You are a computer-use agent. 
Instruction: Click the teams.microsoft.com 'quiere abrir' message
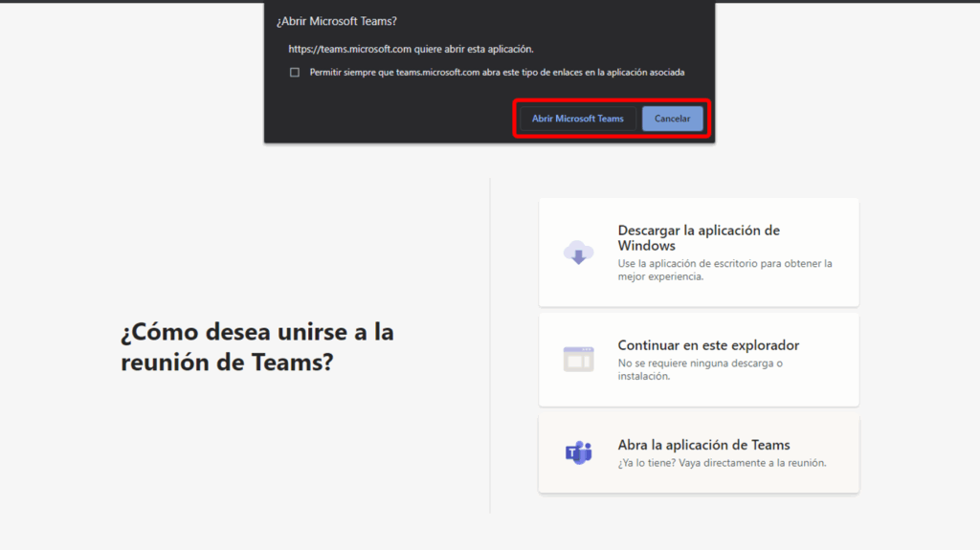point(411,49)
